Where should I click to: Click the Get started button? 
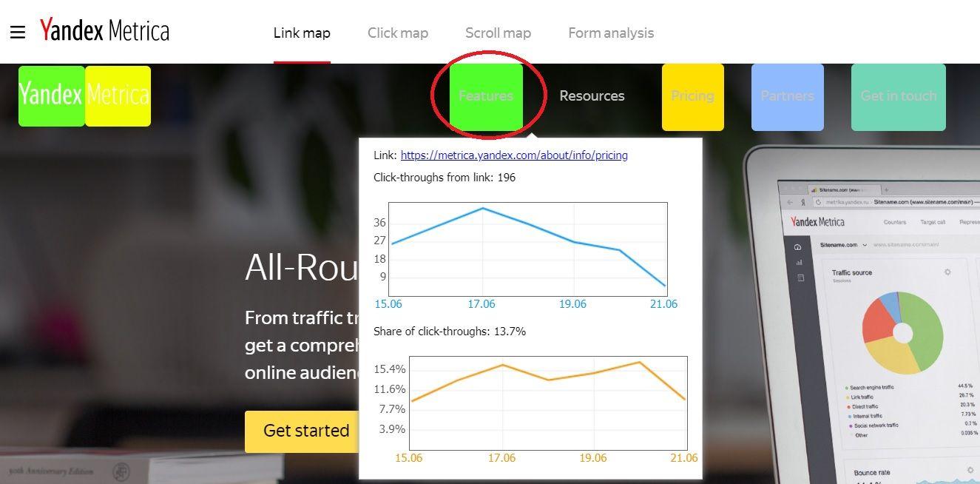[302, 431]
